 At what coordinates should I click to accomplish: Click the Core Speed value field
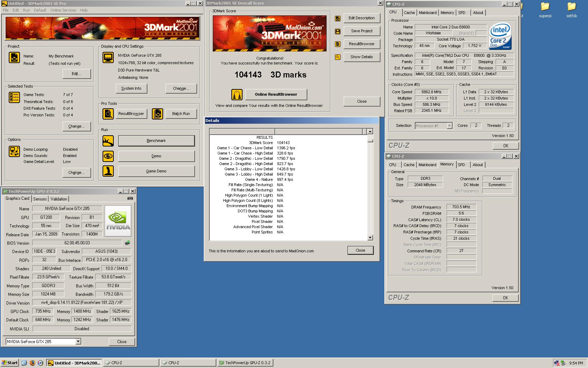(431, 92)
